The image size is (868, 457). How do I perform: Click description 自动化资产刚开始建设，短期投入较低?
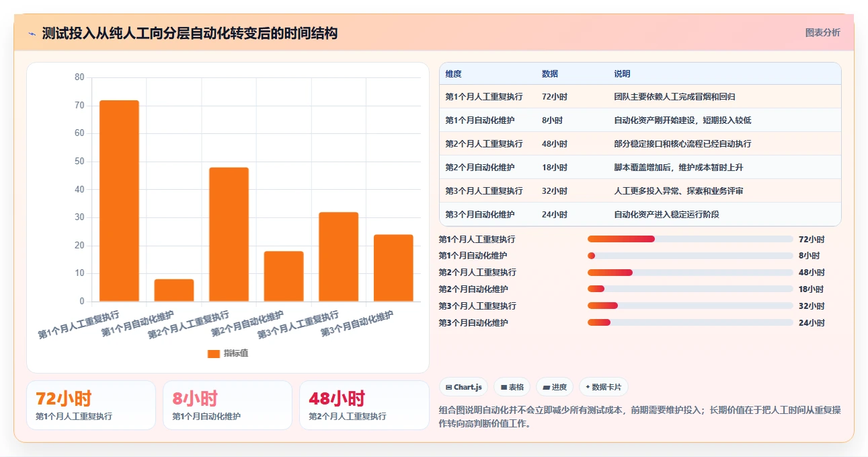682,120
